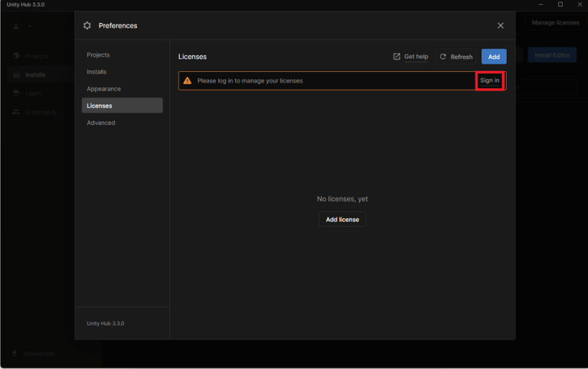
Task: Close the Preferences dialog with the X
Action: [501, 25]
